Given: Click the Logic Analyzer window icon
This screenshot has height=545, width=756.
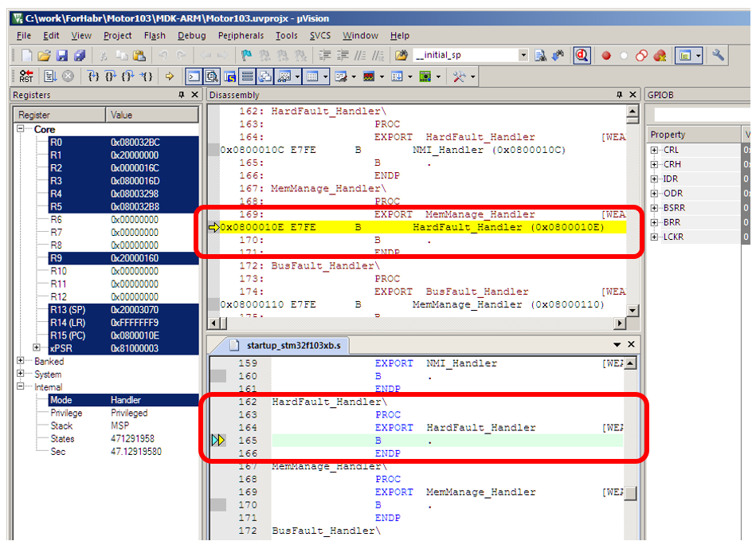Looking at the screenshot, I should tap(369, 76).
